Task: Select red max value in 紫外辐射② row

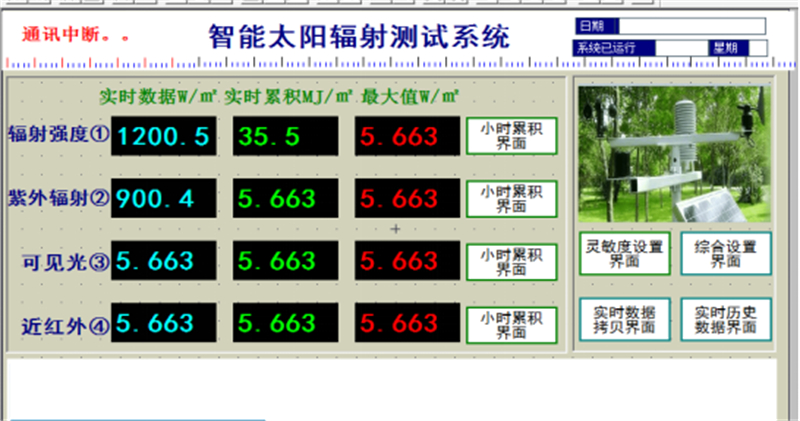Action: pyautogui.click(x=407, y=199)
